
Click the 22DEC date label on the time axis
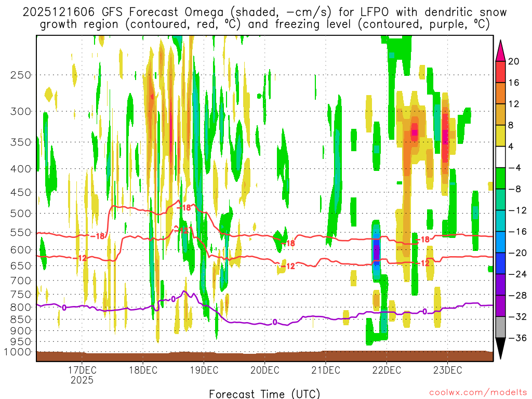click(x=387, y=370)
